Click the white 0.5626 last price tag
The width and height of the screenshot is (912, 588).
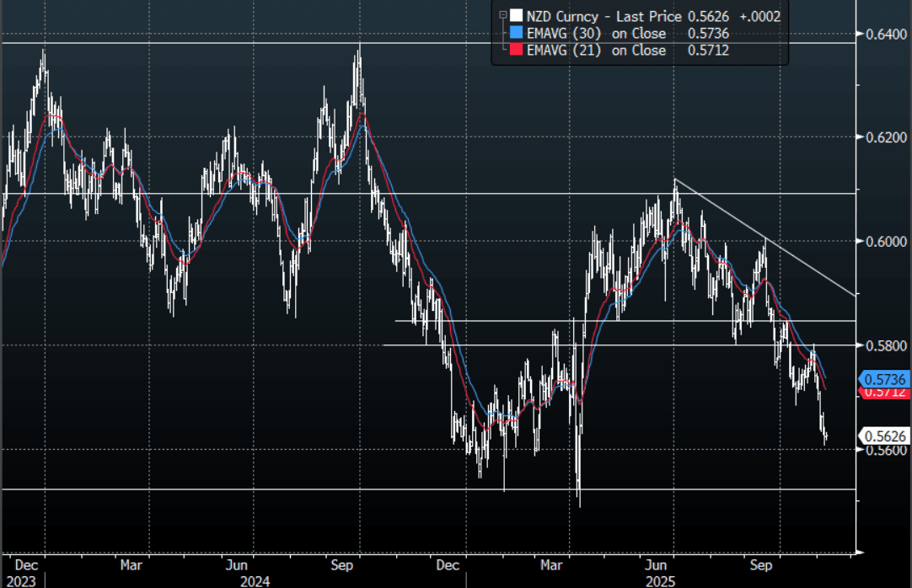pos(883,436)
